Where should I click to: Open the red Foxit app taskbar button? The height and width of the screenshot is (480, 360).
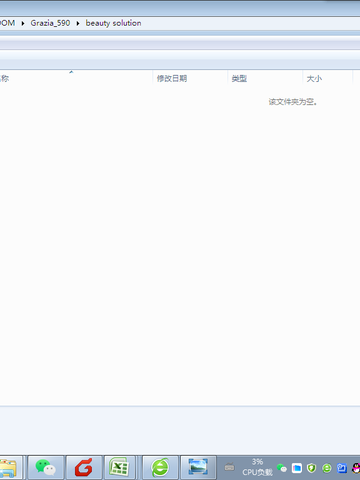84,468
